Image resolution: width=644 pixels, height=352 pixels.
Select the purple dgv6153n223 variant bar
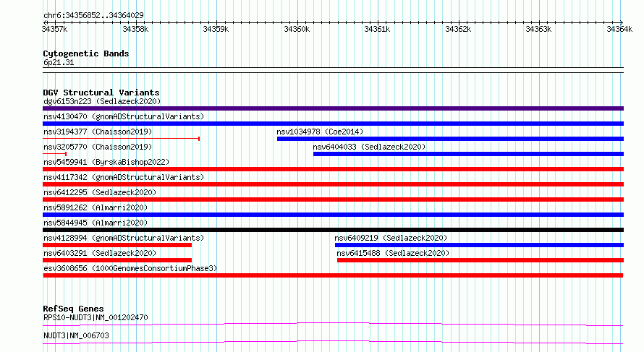(333, 108)
